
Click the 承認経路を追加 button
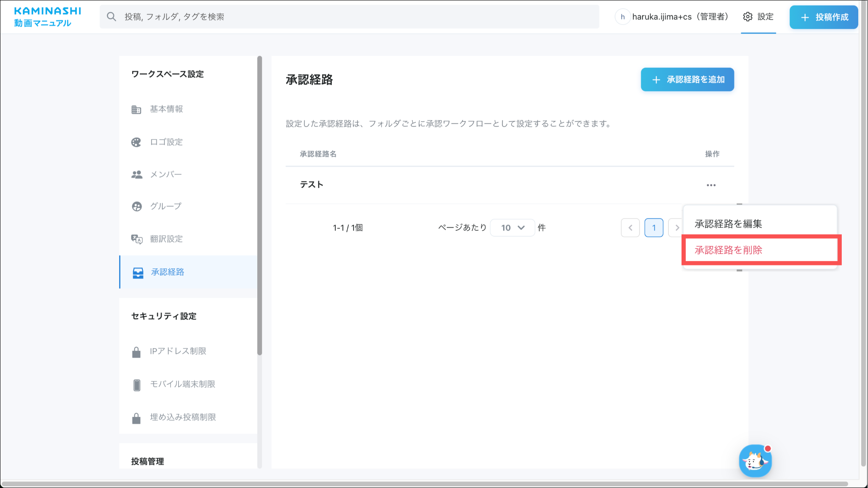687,80
